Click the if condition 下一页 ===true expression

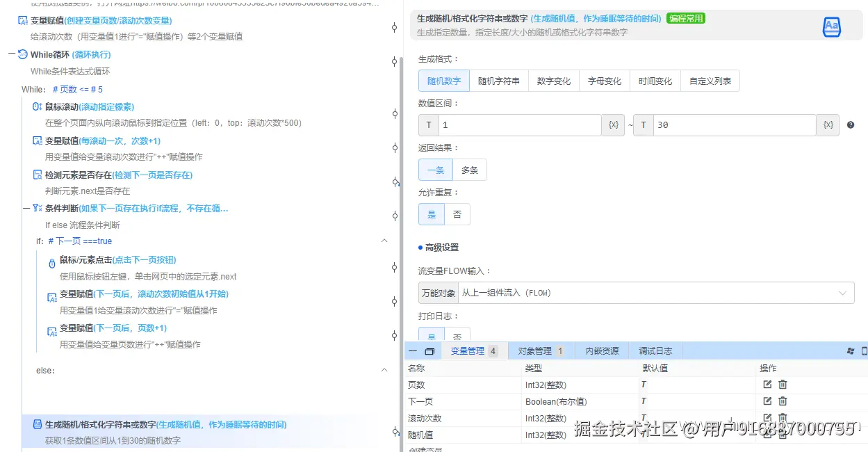[x=80, y=241]
